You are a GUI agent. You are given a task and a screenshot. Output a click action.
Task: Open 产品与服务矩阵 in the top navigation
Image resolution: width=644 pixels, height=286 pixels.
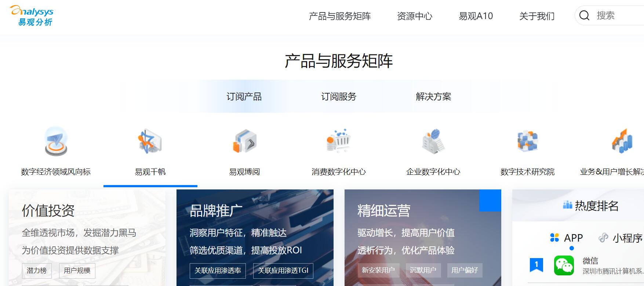coord(340,16)
